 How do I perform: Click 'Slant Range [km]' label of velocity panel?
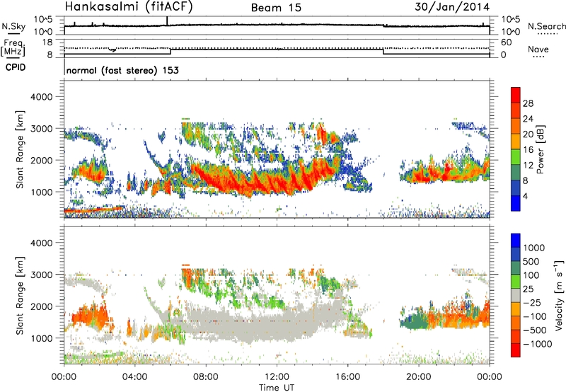click(20, 295)
